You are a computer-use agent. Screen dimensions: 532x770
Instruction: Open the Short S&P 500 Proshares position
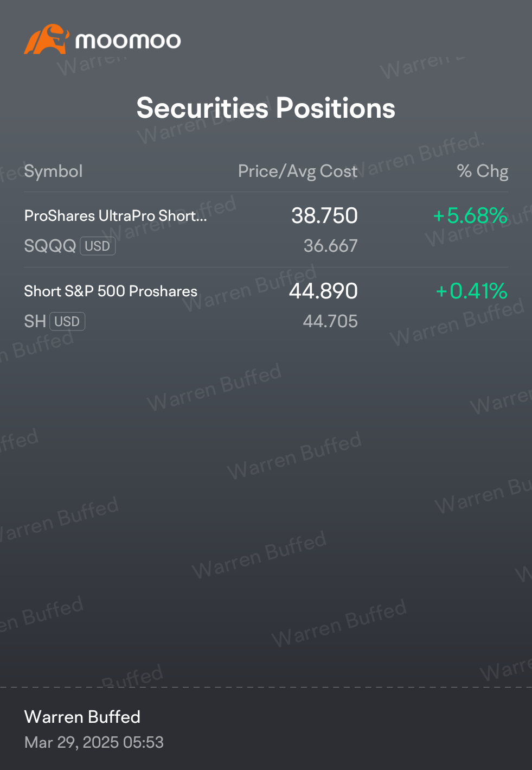pyautogui.click(x=111, y=291)
